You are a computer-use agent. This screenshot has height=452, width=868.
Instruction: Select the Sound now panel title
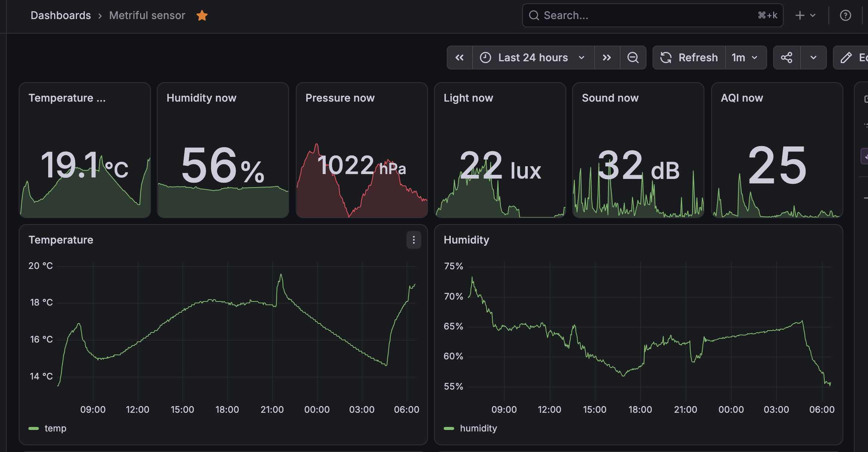point(610,98)
